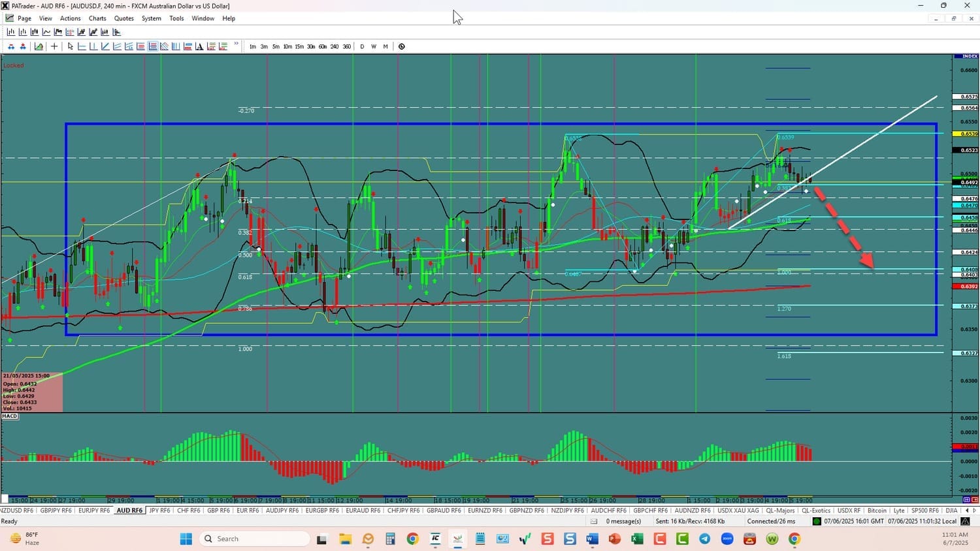Click the MACD indicator label
This screenshot has width=980, height=551.
click(x=10, y=416)
